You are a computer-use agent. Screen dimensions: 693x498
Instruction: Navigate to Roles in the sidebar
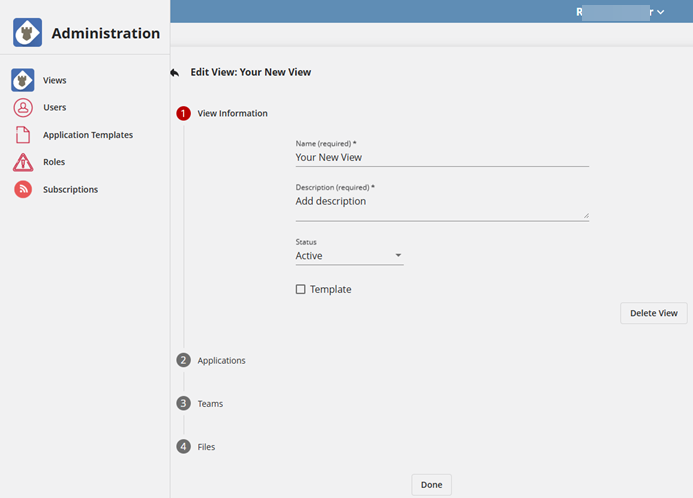[x=54, y=162]
